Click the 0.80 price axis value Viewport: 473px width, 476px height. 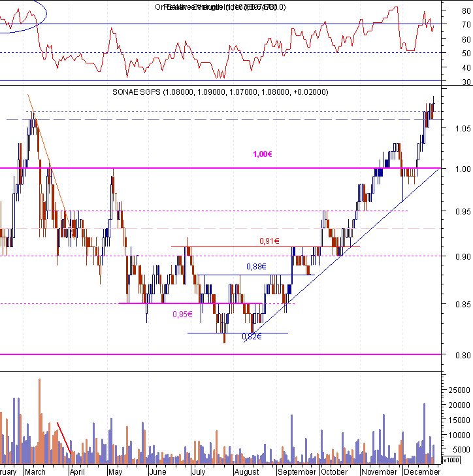pos(463,355)
